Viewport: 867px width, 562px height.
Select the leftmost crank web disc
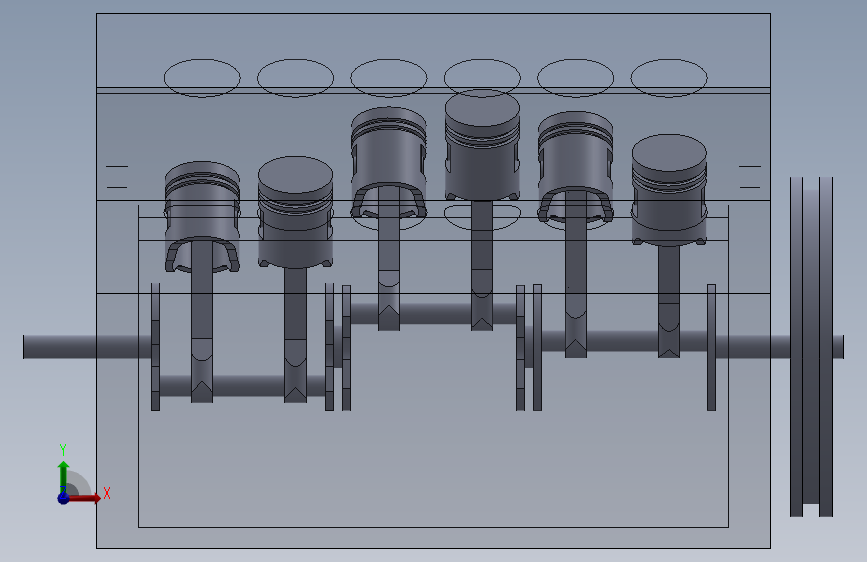[x=155, y=347]
